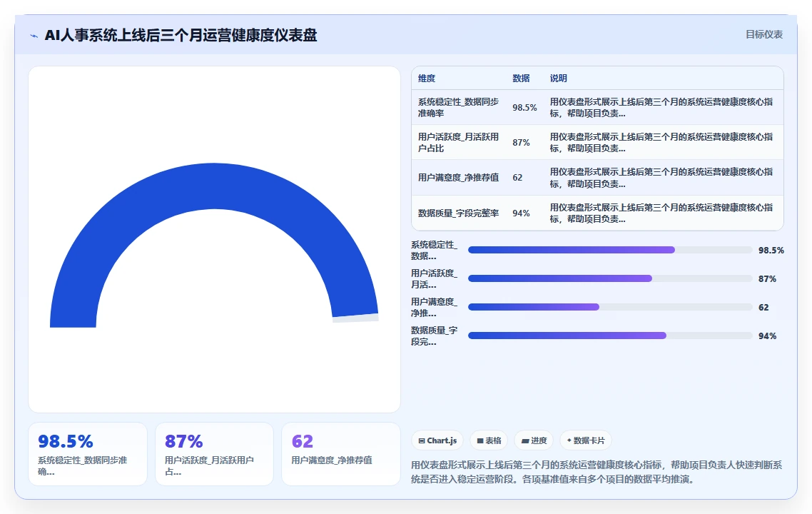Select the 用户活跃度_月活跃用户占比 table cell
Viewport: 812px width, 514px height.
[459, 143]
